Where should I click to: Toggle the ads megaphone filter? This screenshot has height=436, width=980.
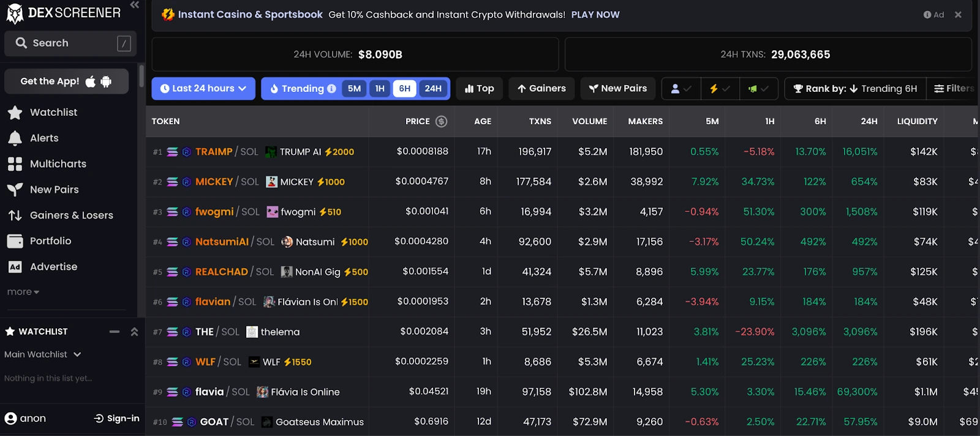758,89
